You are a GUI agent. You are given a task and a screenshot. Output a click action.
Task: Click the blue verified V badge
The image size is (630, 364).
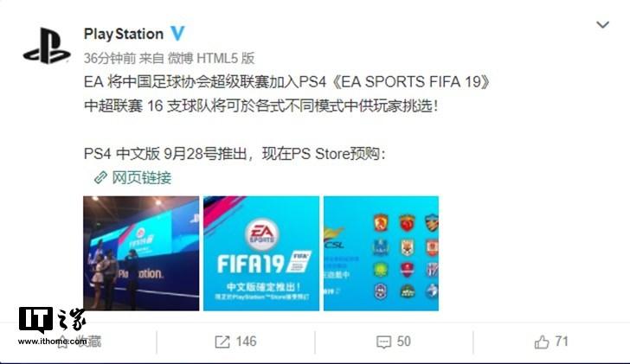coord(177,34)
